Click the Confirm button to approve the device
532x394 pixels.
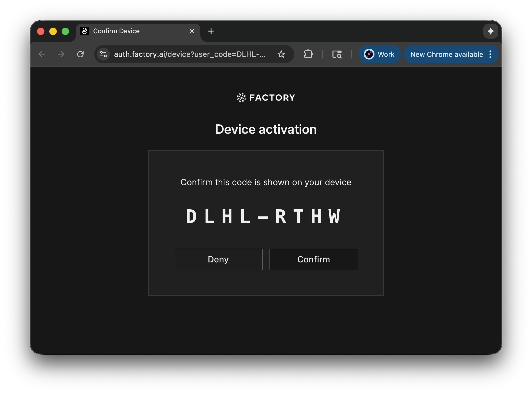pyautogui.click(x=313, y=259)
